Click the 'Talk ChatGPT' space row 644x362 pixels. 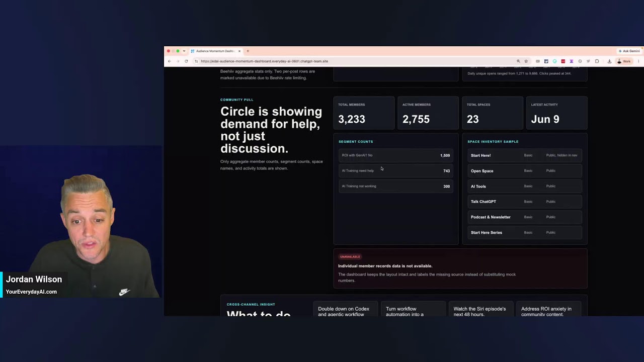525,202
